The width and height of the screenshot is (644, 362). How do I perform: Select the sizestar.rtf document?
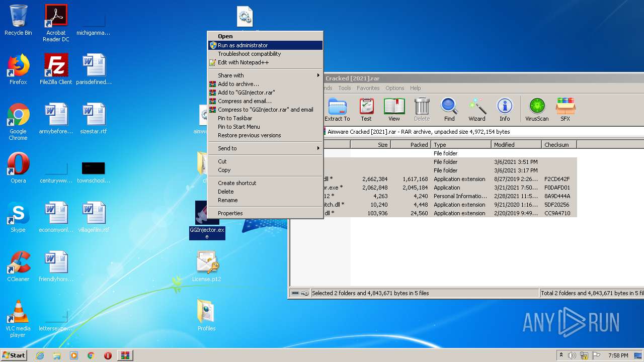[94, 119]
